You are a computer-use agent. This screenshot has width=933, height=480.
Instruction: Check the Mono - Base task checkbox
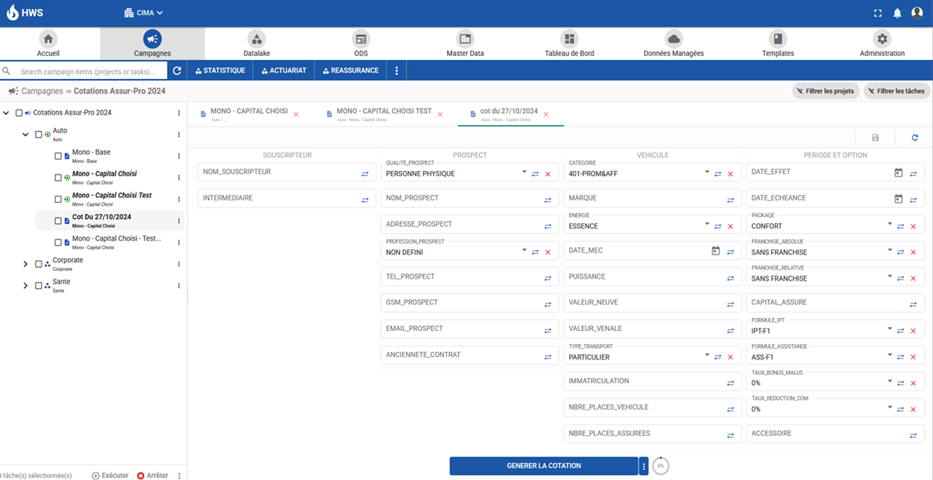pyautogui.click(x=58, y=156)
